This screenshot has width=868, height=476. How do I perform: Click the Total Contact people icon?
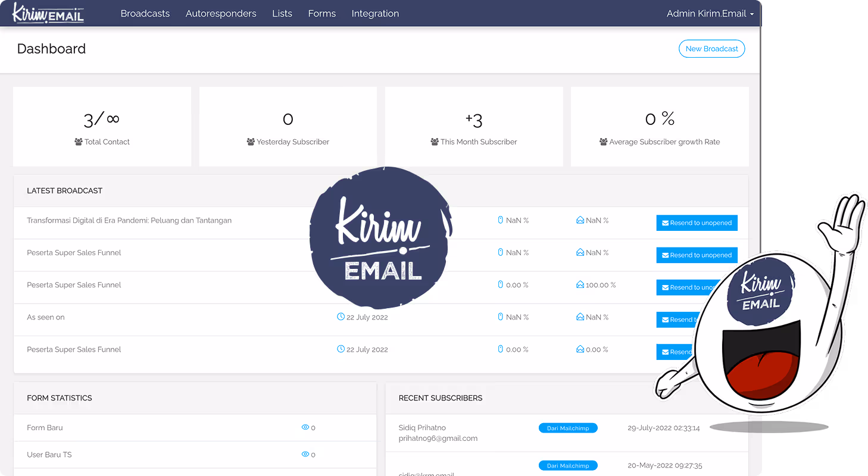[x=79, y=142]
